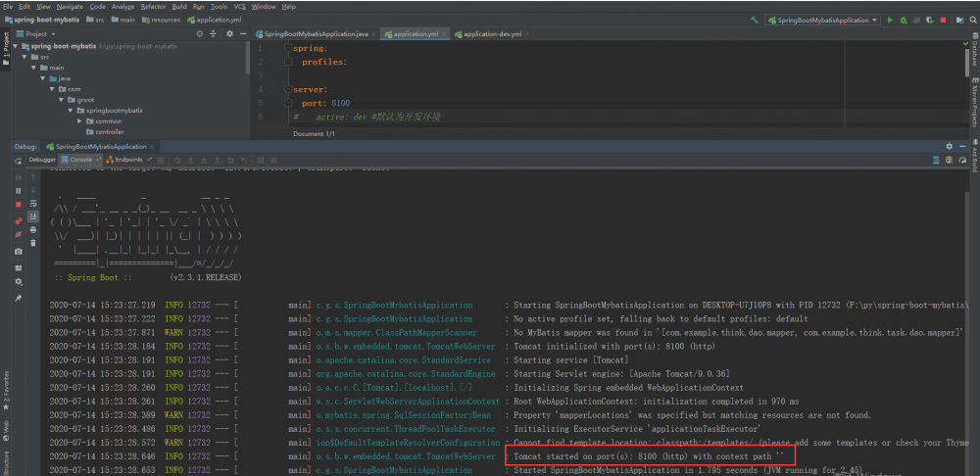Screen dimensions: 980x476
Task: Click the Build project hammer icon
Action: 755,20
